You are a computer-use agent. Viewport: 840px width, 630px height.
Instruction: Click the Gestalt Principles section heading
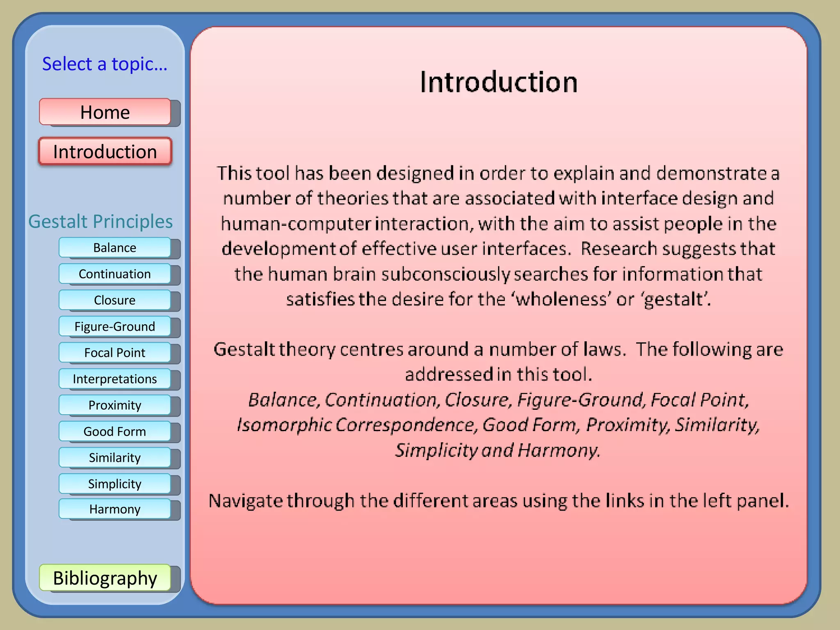coord(100,221)
